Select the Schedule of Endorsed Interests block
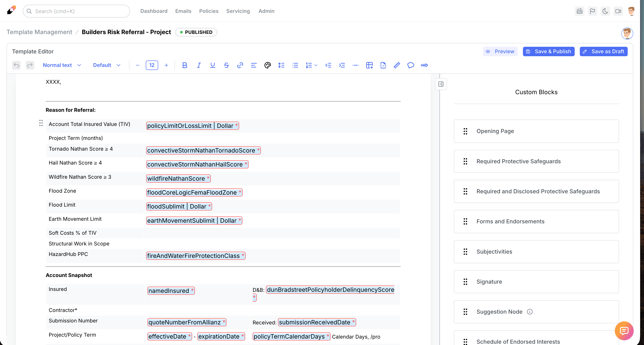 [536, 338]
